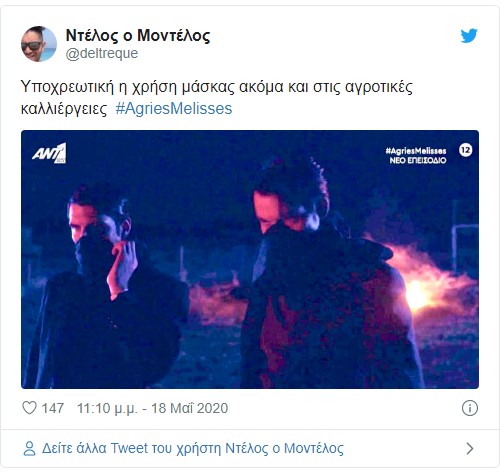Expand more tweets via the right chevron
Image resolution: width=500 pixels, height=473 pixels.
point(470,449)
